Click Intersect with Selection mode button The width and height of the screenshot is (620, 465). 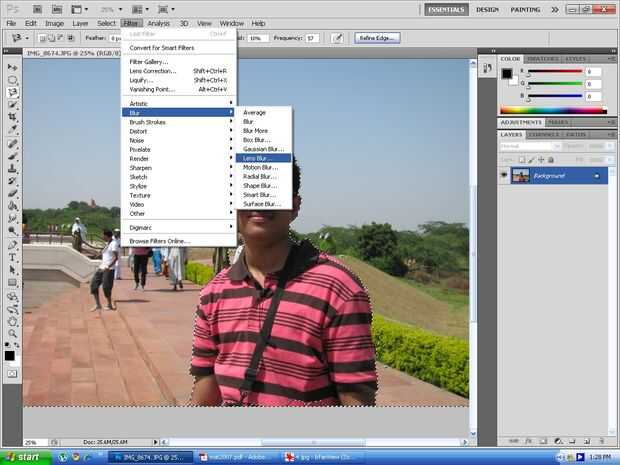point(71,38)
